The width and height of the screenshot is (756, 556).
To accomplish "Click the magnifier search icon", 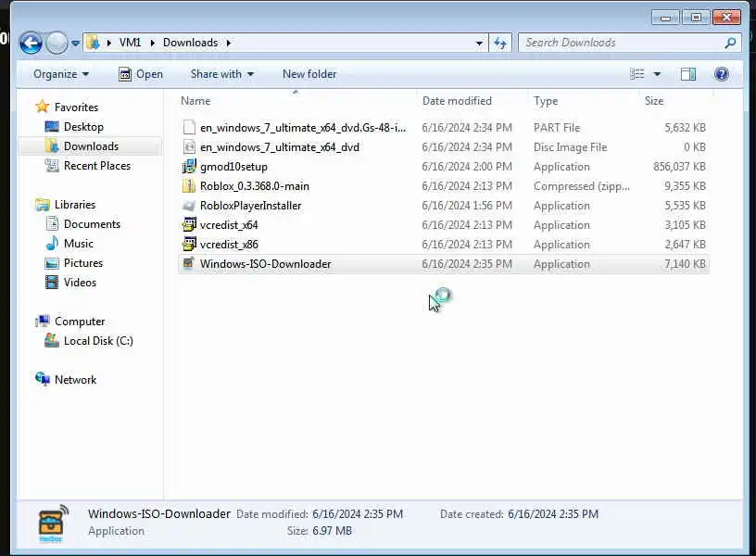I will tap(730, 43).
